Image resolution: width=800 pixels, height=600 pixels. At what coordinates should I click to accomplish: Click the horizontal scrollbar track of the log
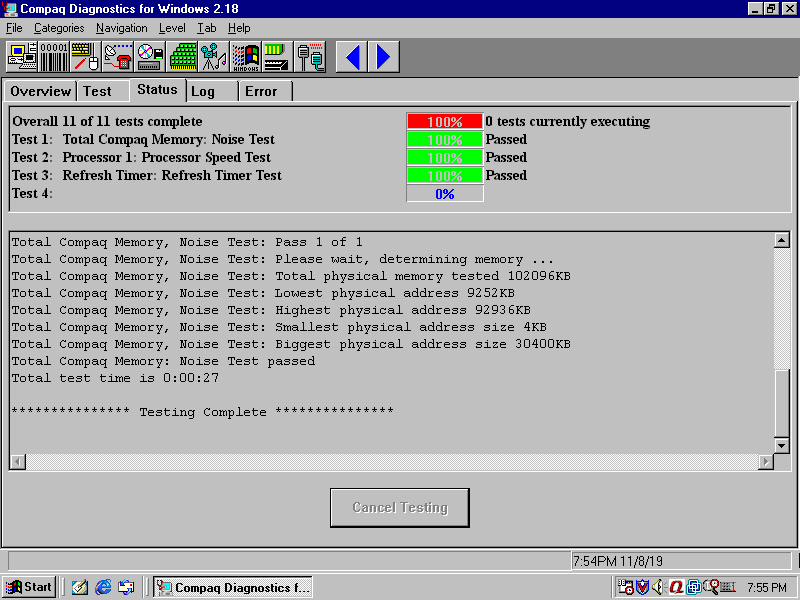pos(392,462)
